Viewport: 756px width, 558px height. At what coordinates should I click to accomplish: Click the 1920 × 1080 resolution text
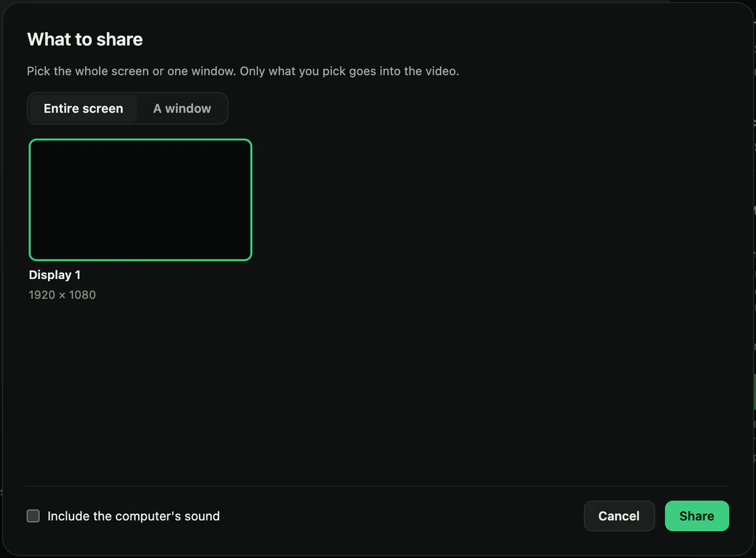pyautogui.click(x=62, y=295)
